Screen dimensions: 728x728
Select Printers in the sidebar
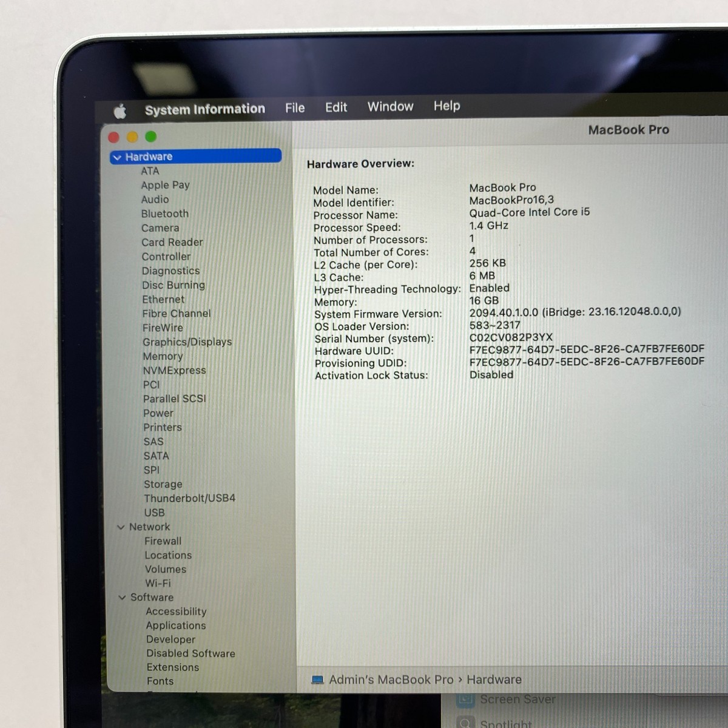[163, 427]
